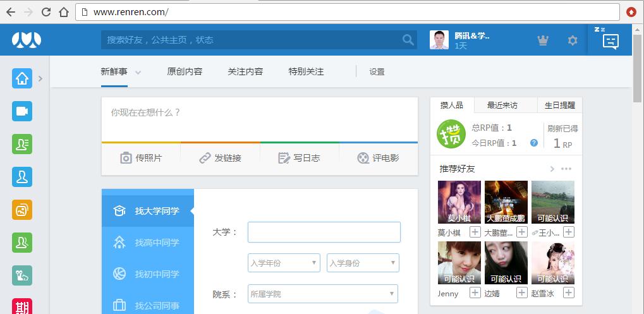Open 莫小棋 recommended friend photo
The image size is (644, 314).
[x=459, y=202]
